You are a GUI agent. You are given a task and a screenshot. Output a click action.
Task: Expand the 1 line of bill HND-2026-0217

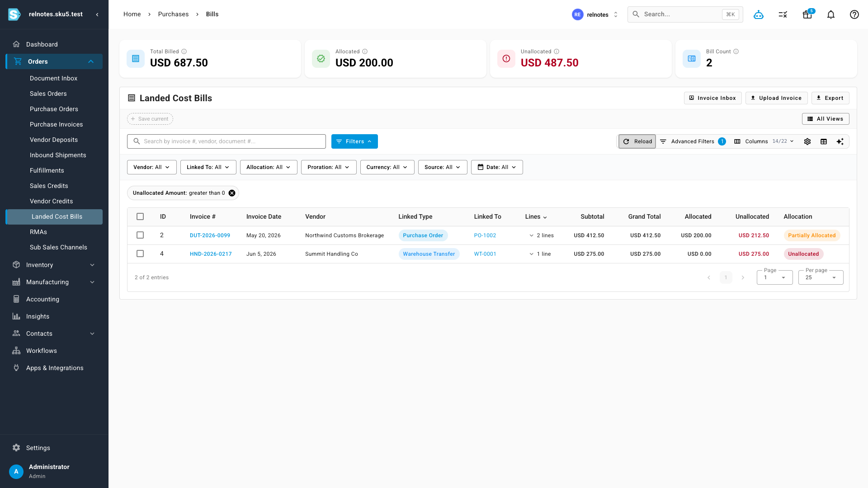tap(540, 254)
